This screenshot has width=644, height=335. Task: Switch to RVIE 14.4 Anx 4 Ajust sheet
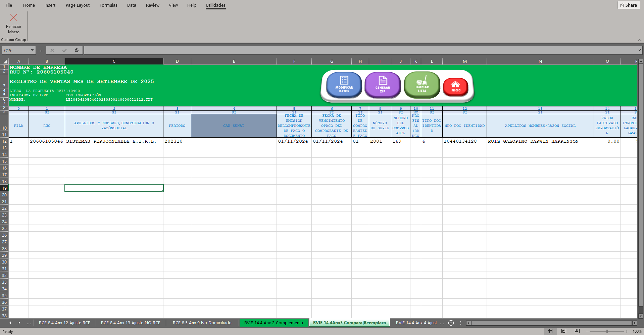(416, 323)
